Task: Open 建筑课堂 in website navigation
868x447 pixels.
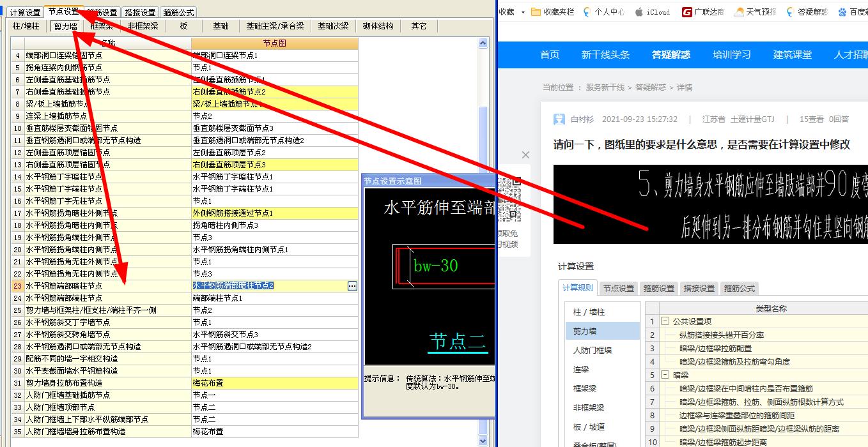Action: pyautogui.click(x=793, y=55)
